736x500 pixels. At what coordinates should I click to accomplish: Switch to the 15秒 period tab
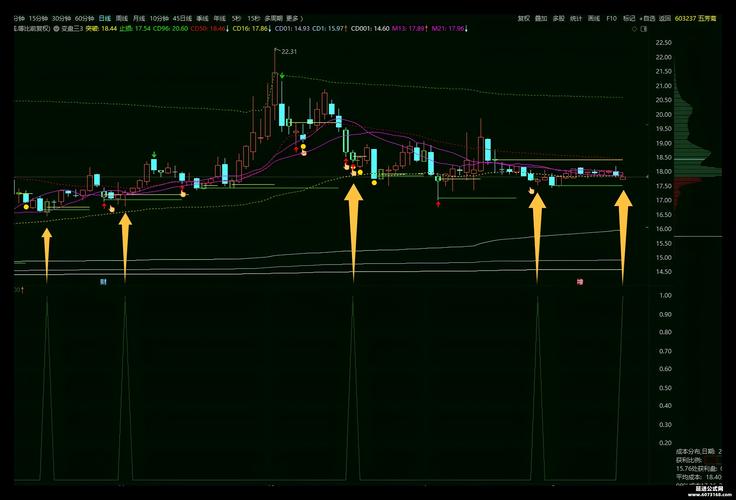point(253,18)
